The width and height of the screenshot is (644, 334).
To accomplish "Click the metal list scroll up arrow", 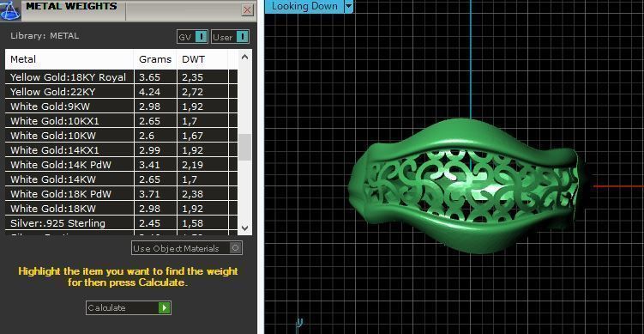I will coord(244,58).
